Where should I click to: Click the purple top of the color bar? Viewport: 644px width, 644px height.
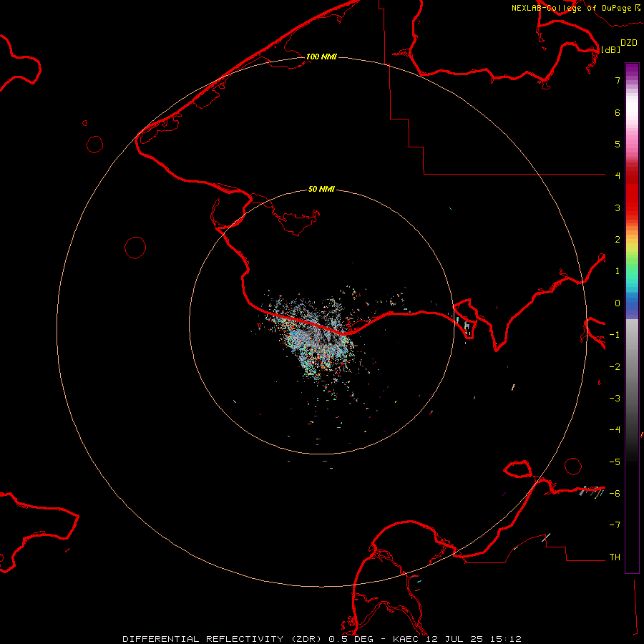point(632,70)
